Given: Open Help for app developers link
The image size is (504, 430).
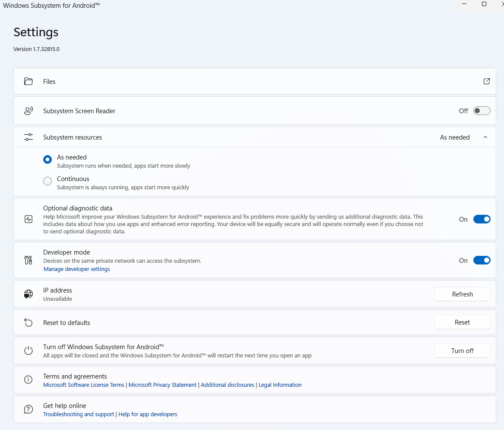Looking at the screenshot, I should [x=148, y=414].
